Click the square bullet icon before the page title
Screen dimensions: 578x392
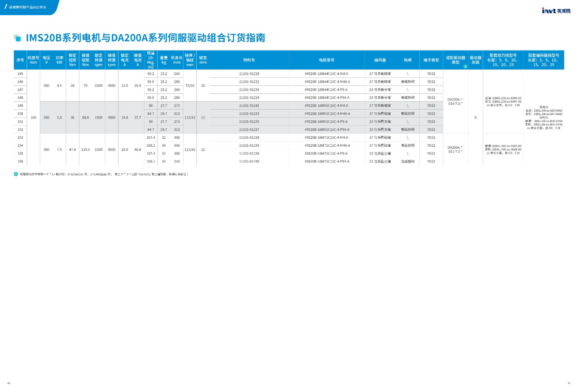click(x=17, y=38)
